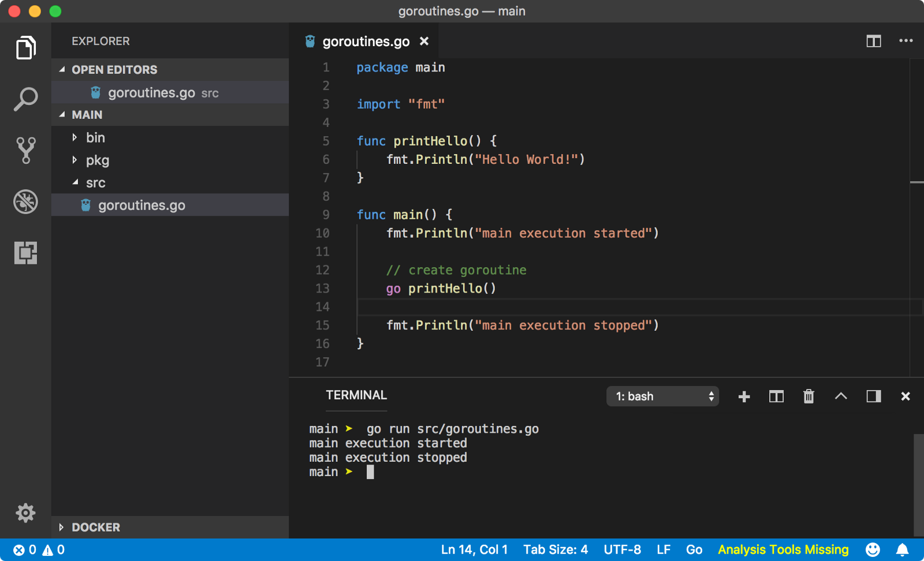Close the terminal panel

point(906,397)
